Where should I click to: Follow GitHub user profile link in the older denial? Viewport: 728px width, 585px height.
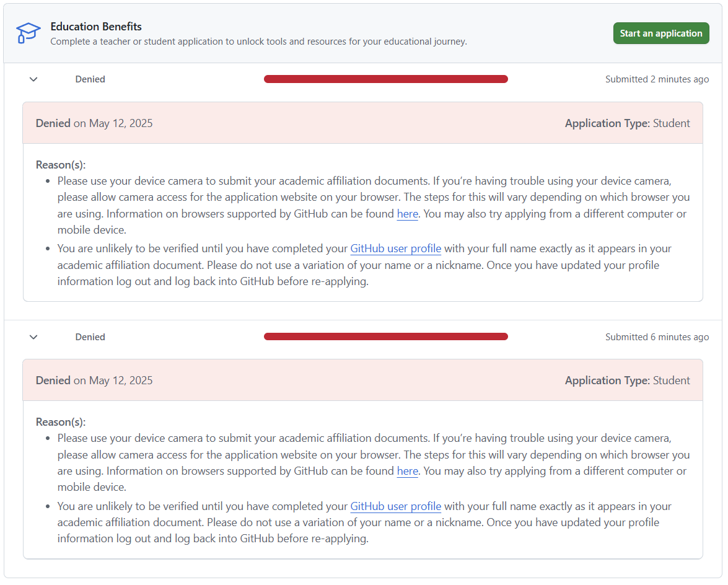395,506
